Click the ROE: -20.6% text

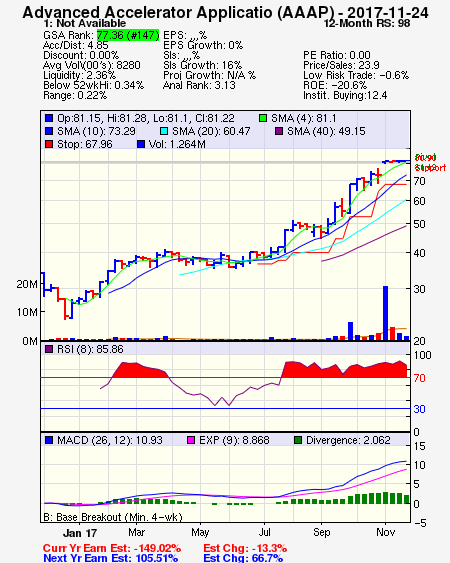pyautogui.click(x=335, y=85)
